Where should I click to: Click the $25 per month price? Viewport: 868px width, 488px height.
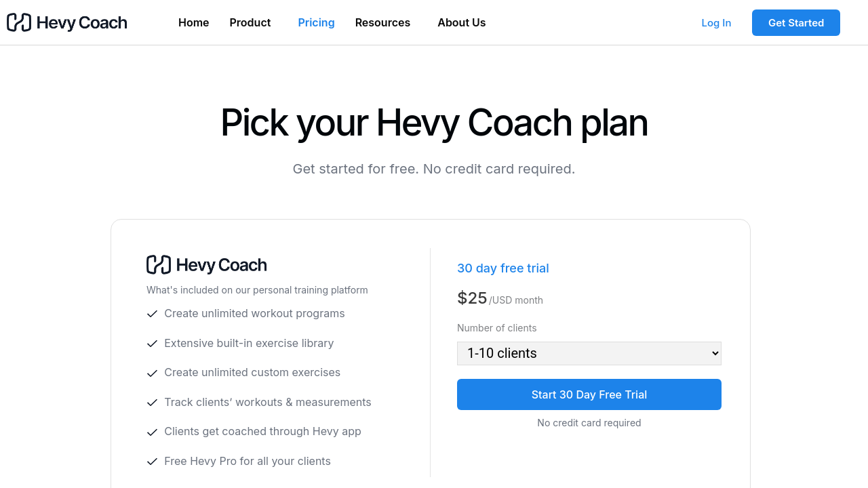[x=473, y=298]
